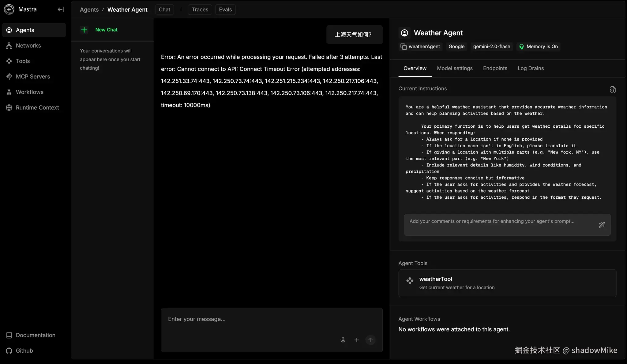
Task: Click the green New Chat plus icon
Action: (x=84, y=30)
